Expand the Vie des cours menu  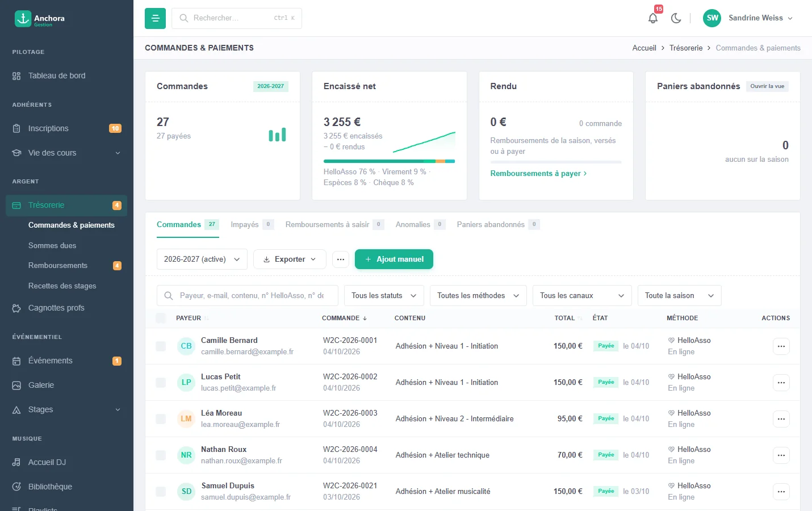pyautogui.click(x=66, y=153)
